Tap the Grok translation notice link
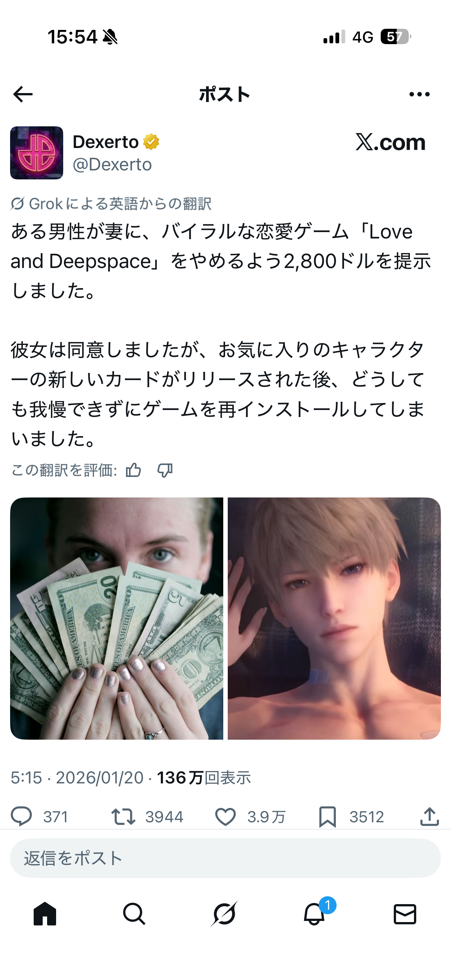The image size is (451, 980). click(x=111, y=204)
